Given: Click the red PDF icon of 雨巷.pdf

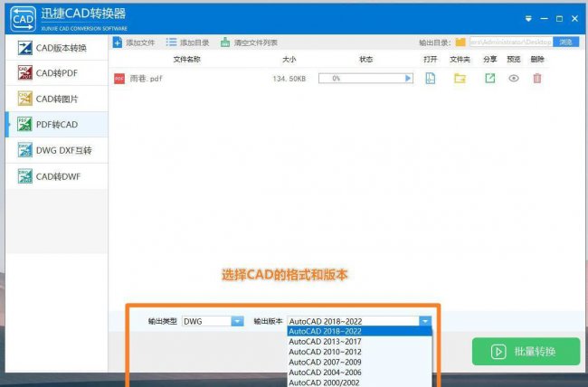Looking at the screenshot, I should (x=119, y=79).
